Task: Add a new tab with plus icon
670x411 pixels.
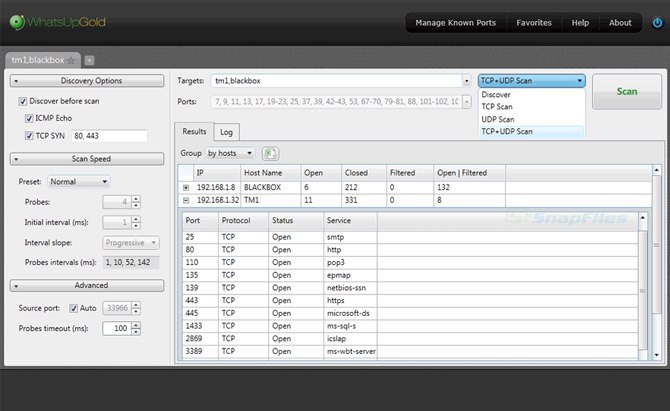Action: (89, 60)
